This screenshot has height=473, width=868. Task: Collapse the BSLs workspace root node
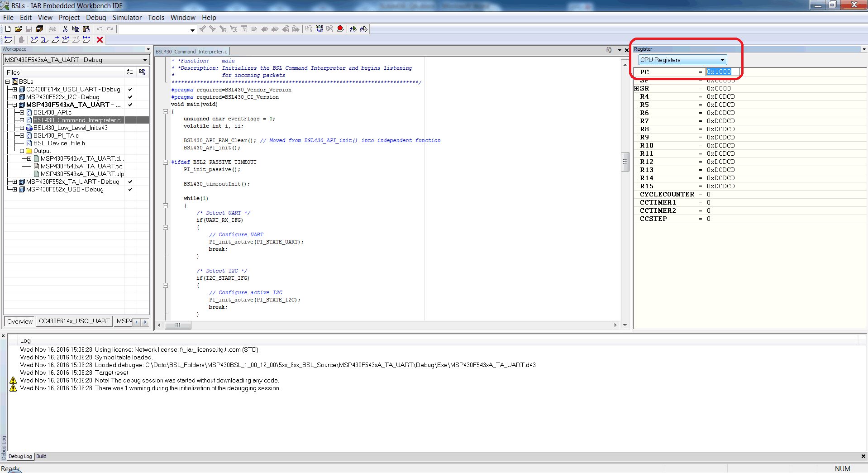(8, 81)
